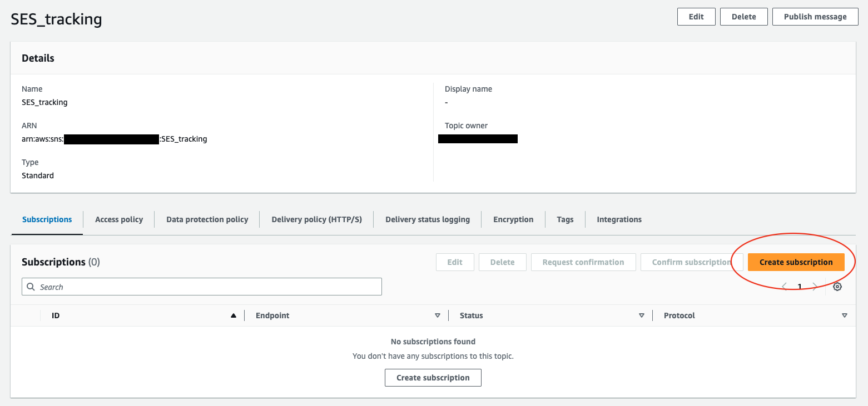This screenshot has width=868, height=406.
Task: Click the next page chevron arrow
Action: 815,287
